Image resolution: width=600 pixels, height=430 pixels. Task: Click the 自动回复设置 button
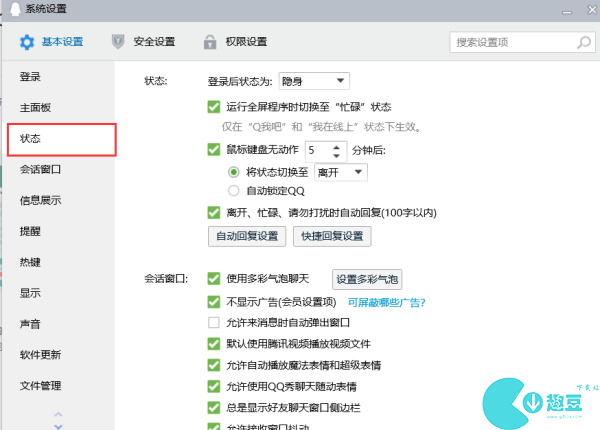[245, 237]
